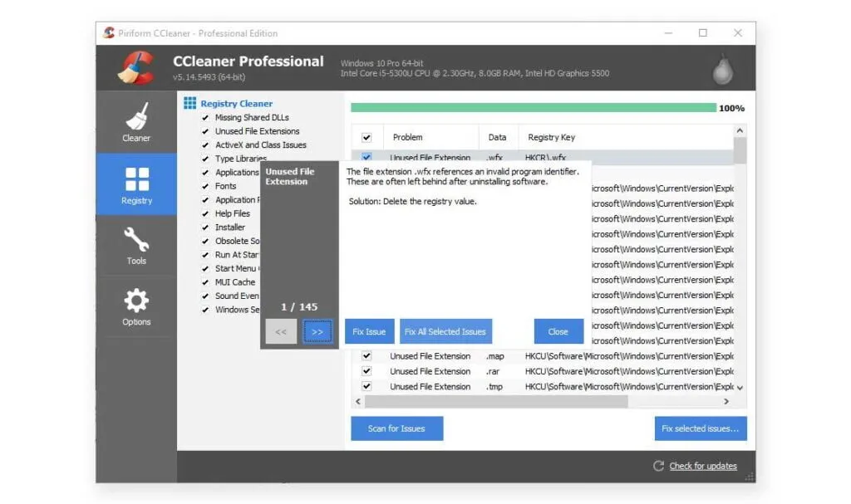Open the Options gear section
This screenshot has height=504, width=851.
point(136,306)
